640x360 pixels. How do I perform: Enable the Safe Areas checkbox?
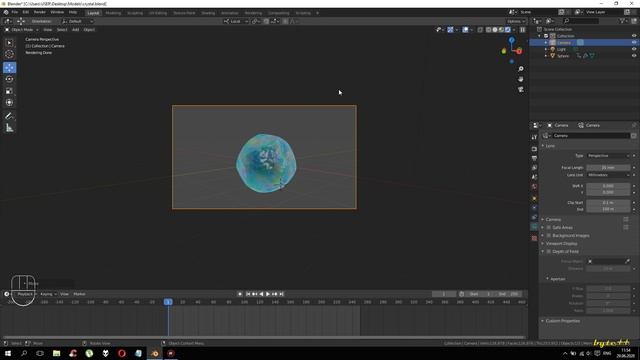[549, 227]
